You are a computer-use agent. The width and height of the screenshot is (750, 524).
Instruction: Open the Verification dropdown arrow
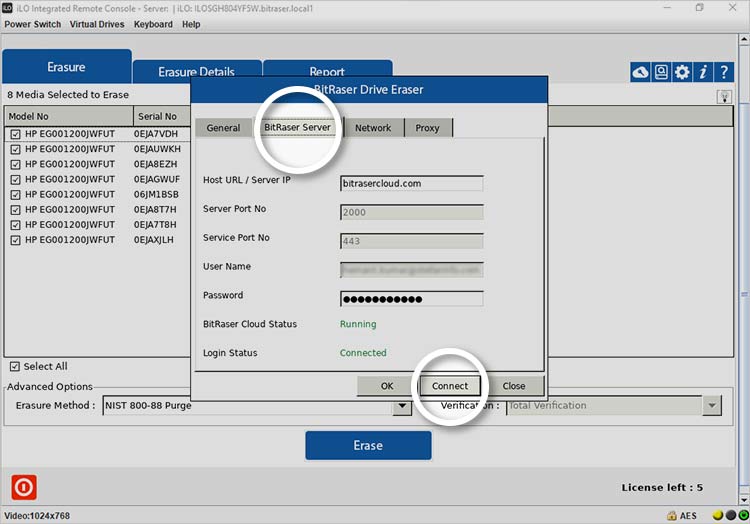[712, 405]
